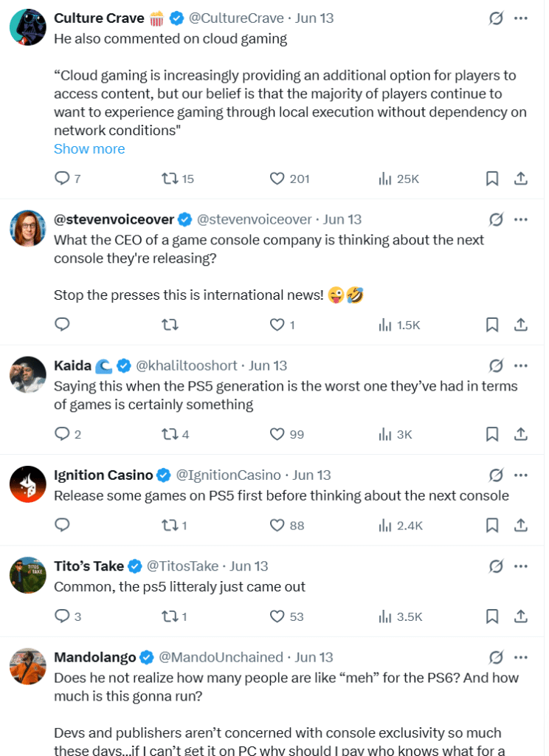Image resolution: width=549 pixels, height=756 pixels.
Task: Like the Ignition Casino tweet
Action: click(287, 525)
